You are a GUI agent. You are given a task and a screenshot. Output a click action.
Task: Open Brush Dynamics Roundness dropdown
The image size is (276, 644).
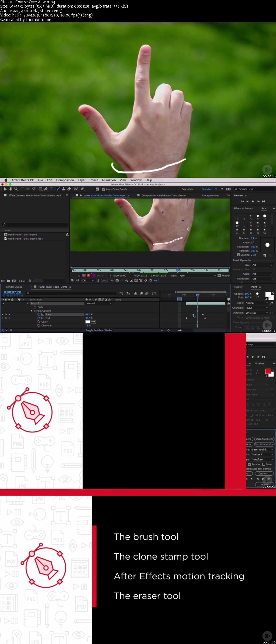point(262,279)
